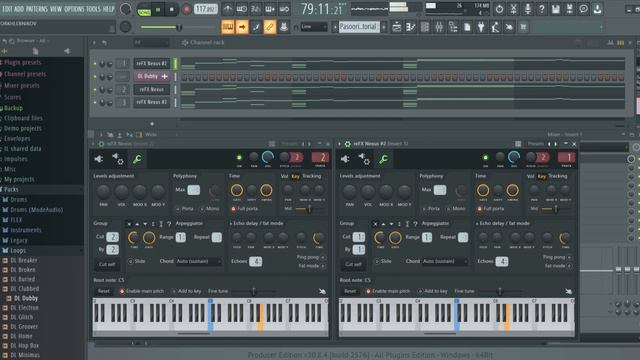
Task: Click the download arrow icon top right
Action: pyautogui.click(x=598, y=9)
